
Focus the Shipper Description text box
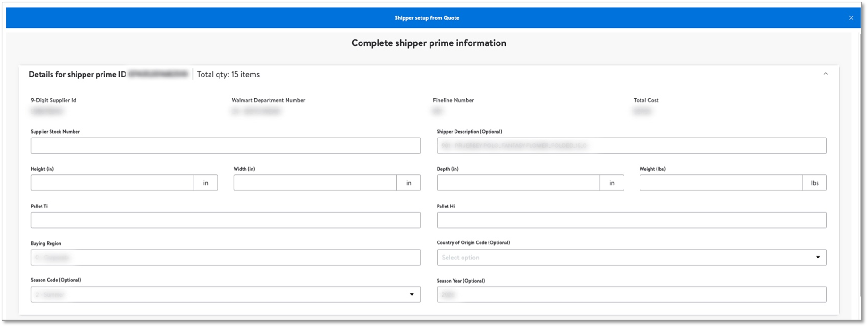pyautogui.click(x=631, y=146)
